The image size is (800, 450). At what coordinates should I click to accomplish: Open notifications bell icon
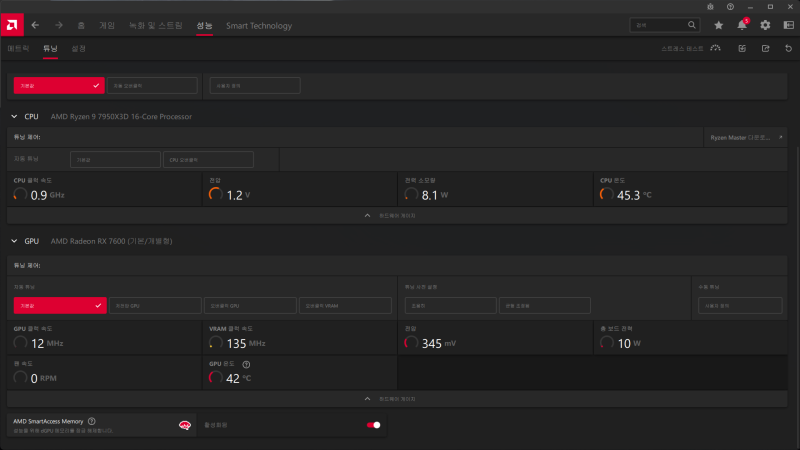[x=742, y=25]
